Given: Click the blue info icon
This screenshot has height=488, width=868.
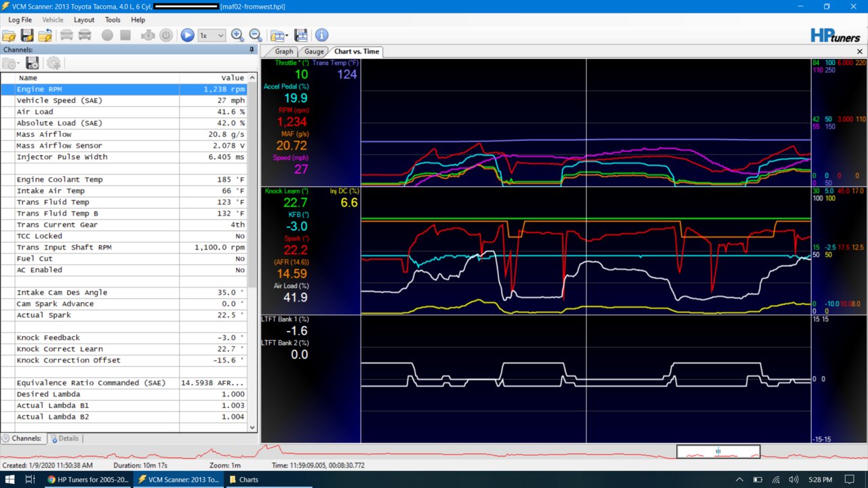Looking at the screenshot, I should [321, 35].
